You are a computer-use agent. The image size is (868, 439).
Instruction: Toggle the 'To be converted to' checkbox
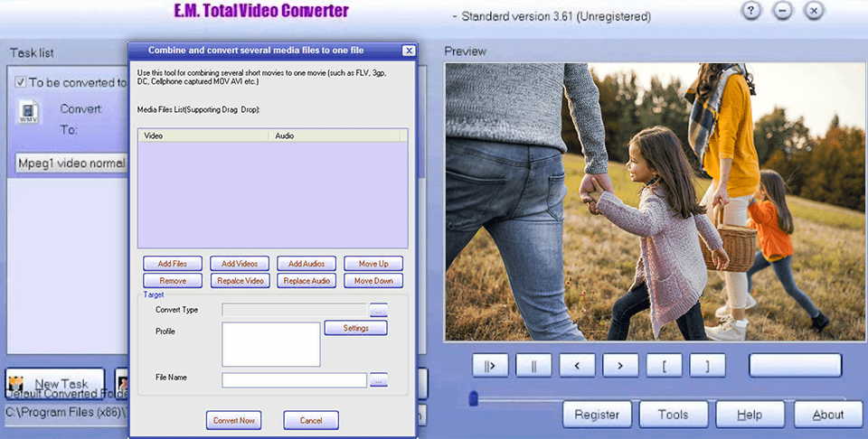(21, 82)
